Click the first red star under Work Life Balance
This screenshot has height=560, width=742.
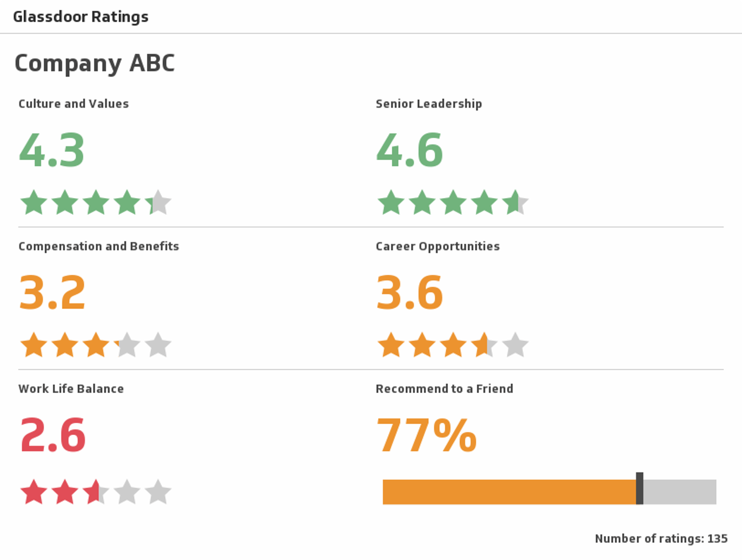[x=34, y=492]
